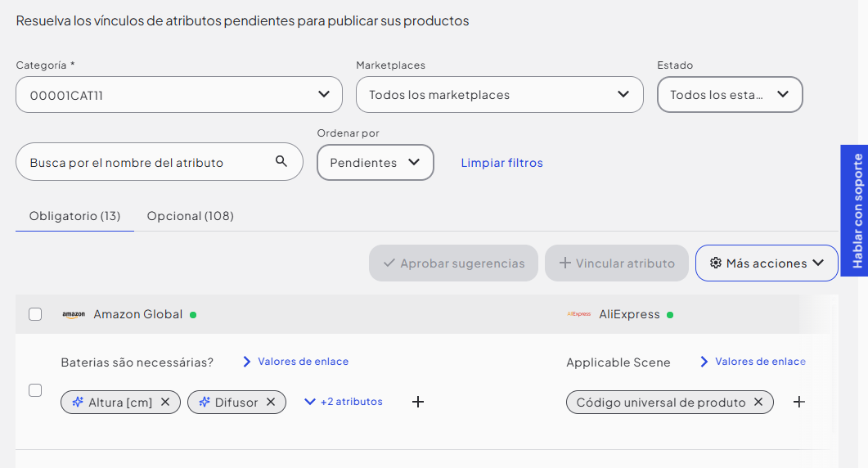Open the Estado dropdown
Viewport: 868px width, 468px height.
[x=730, y=95]
